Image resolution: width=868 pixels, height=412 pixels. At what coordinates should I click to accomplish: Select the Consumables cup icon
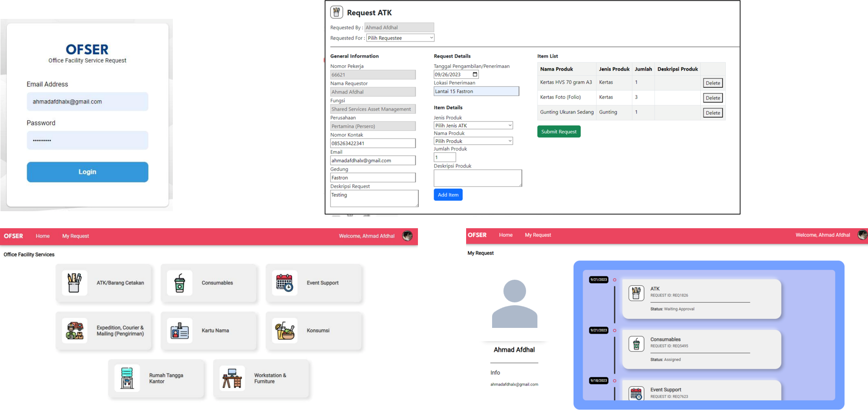179,283
